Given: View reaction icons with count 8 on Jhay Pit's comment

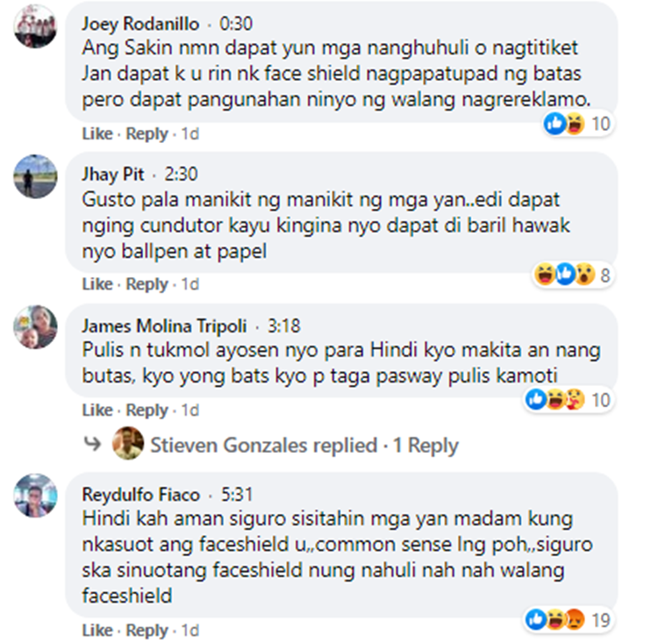Looking at the screenshot, I should pyautogui.click(x=572, y=275).
